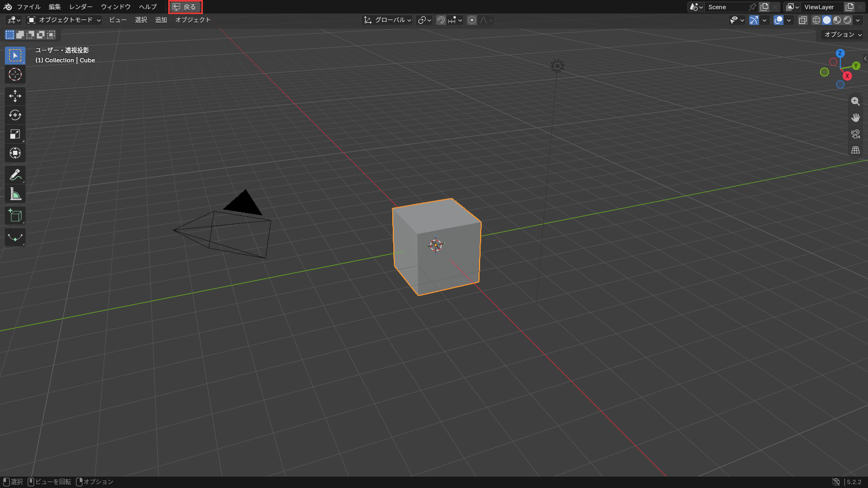Open the 追加 menu in viewport header
Viewport: 868px width, 488px height.
click(x=161, y=20)
